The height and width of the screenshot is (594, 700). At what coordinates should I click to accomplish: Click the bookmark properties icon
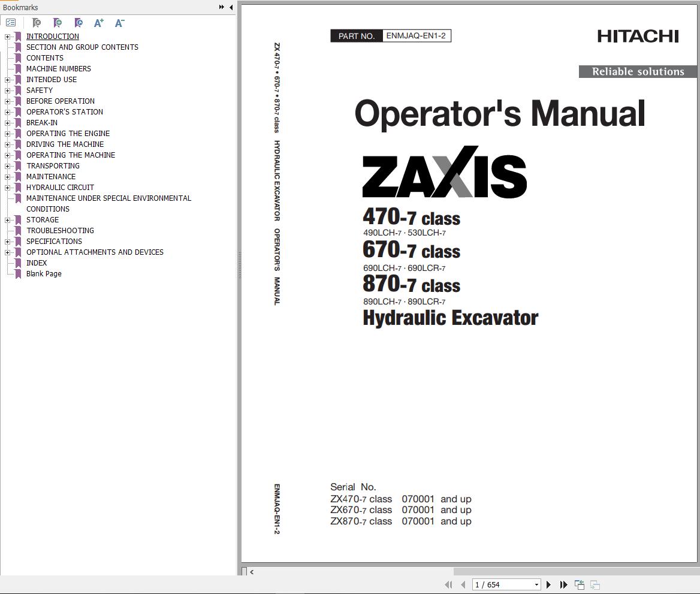point(78,23)
